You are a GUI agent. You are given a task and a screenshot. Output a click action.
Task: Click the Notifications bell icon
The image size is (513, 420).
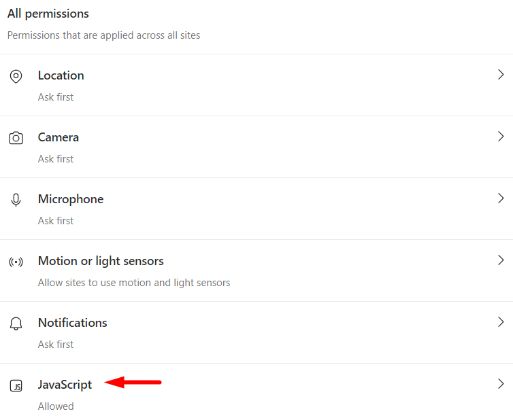coord(16,323)
